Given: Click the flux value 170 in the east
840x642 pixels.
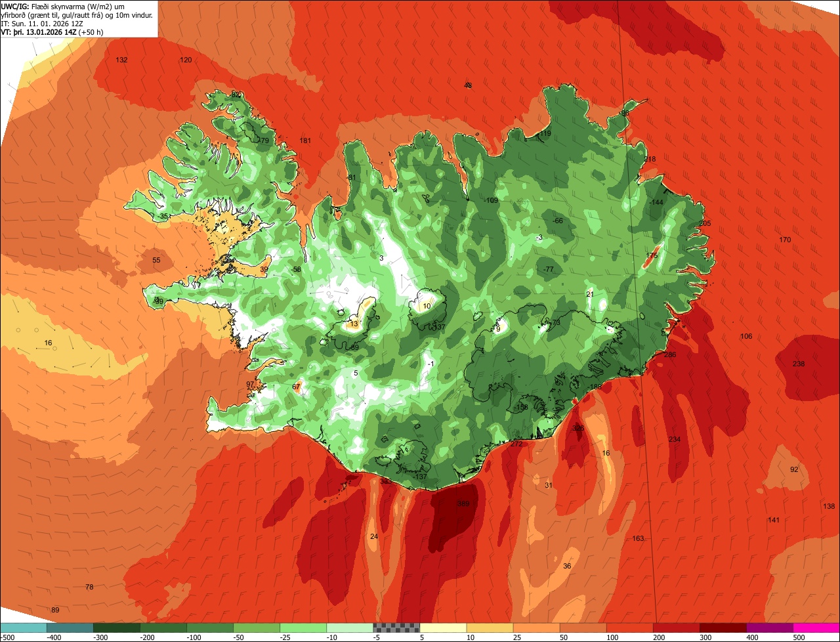Looking at the screenshot, I should (785, 240).
